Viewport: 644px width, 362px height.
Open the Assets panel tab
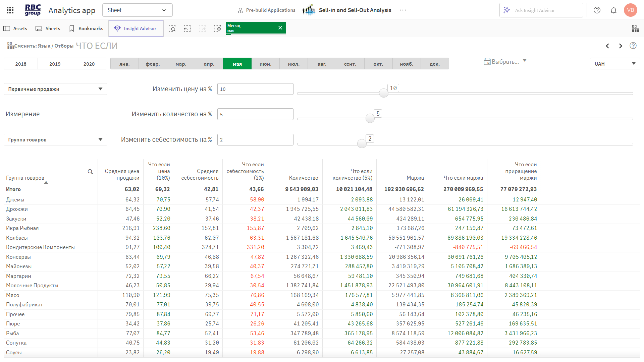[x=15, y=28]
